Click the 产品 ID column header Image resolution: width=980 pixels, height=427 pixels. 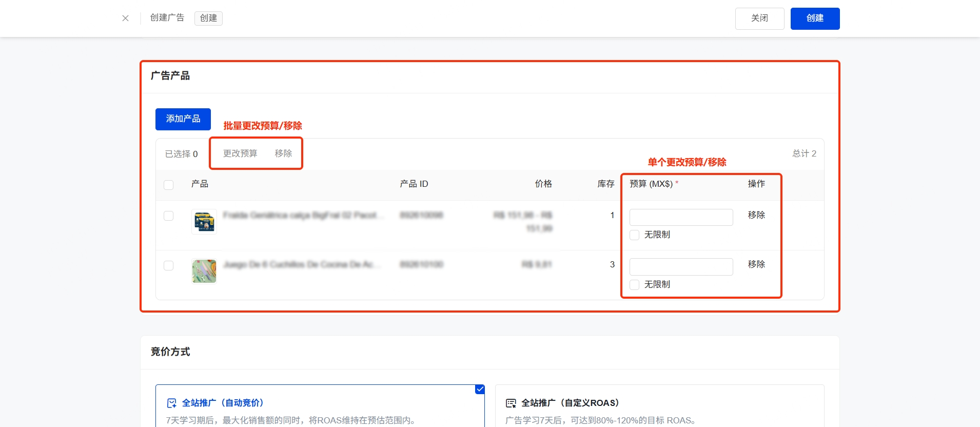(x=414, y=184)
